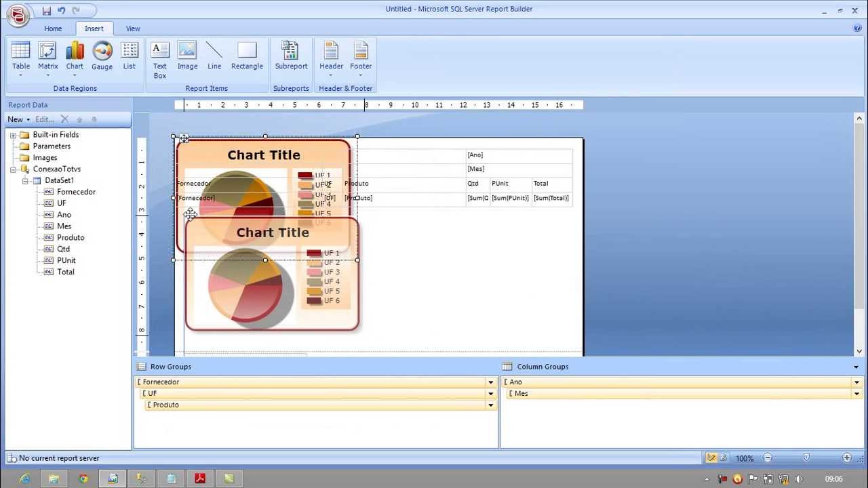
Task: Select the Images folder
Action: tap(45, 158)
